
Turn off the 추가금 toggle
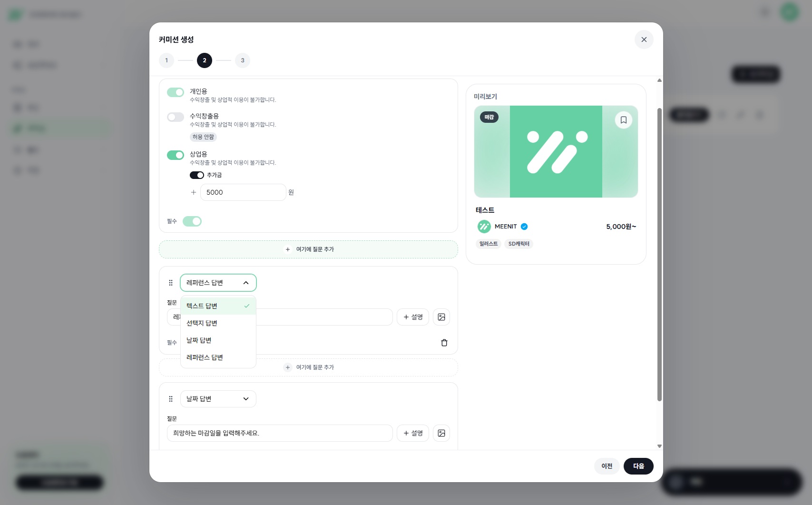point(196,175)
